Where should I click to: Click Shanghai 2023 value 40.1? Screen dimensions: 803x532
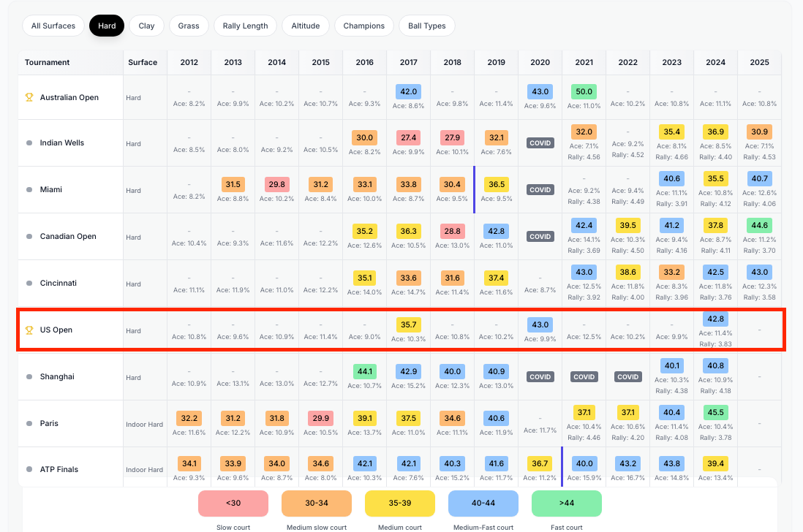pyautogui.click(x=672, y=365)
